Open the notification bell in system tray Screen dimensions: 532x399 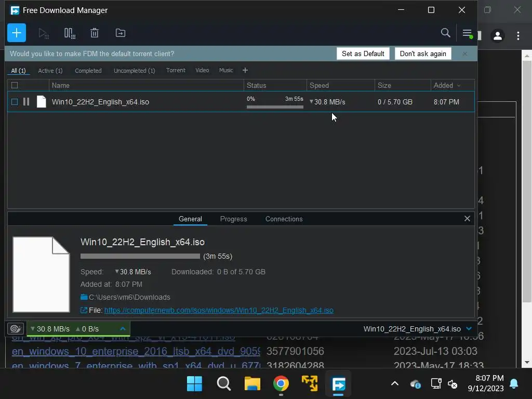pos(514,384)
